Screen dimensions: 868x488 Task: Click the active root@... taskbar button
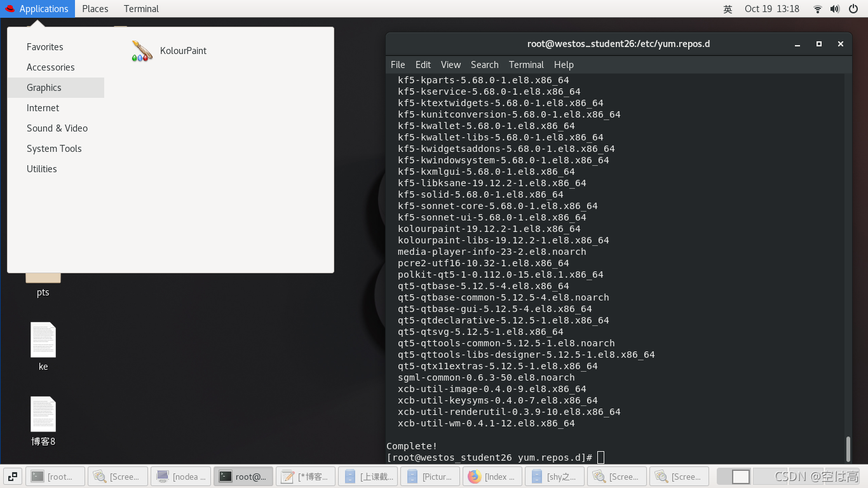pyautogui.click(x=243, y=476)
